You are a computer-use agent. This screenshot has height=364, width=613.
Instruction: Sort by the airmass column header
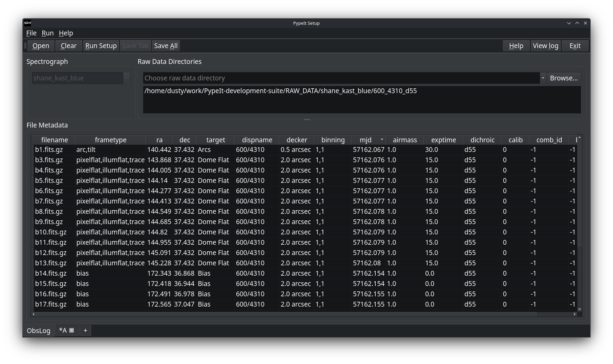click(x=405, y=140)
